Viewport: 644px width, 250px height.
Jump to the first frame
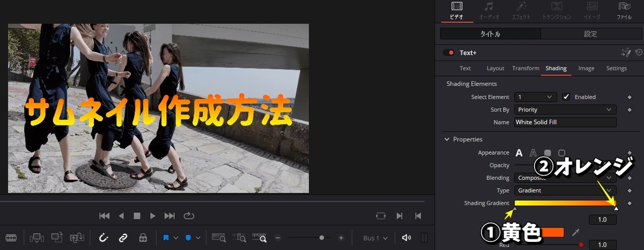(x=105, y=216)
